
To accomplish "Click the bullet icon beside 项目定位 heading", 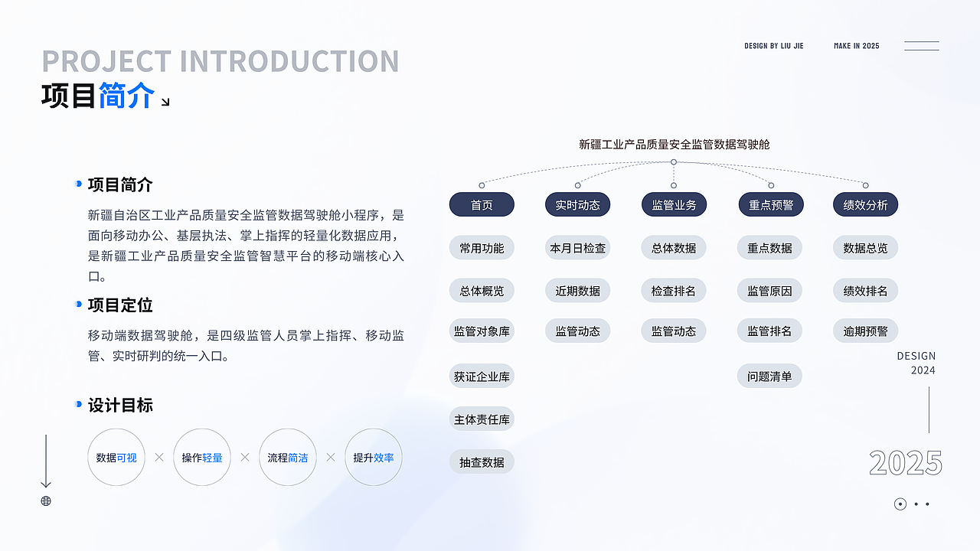I will click(76, 305).
